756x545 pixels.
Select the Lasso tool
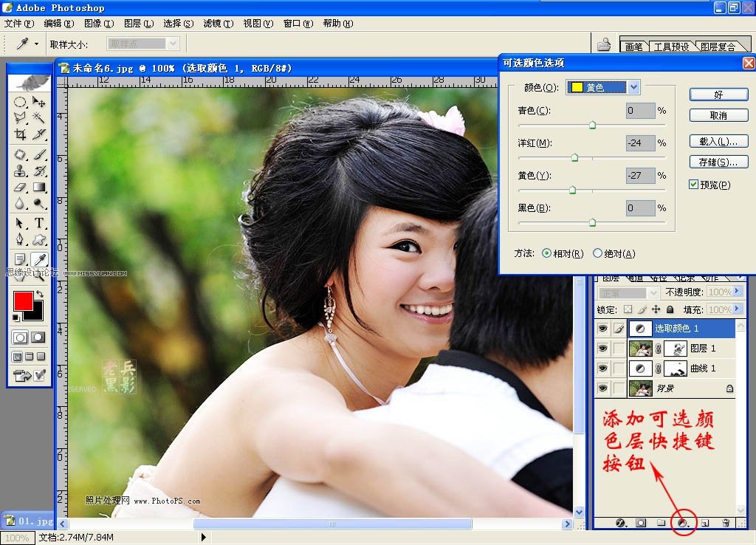point(20,117)
